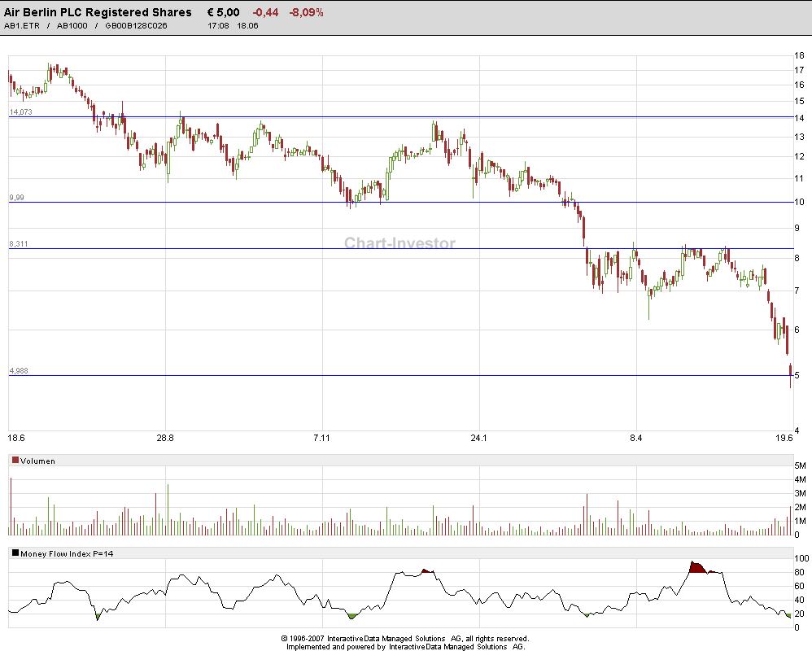Select the current price € 5,00
The height and width of the screenshot is (651, 812).
(x=223, y=12)
